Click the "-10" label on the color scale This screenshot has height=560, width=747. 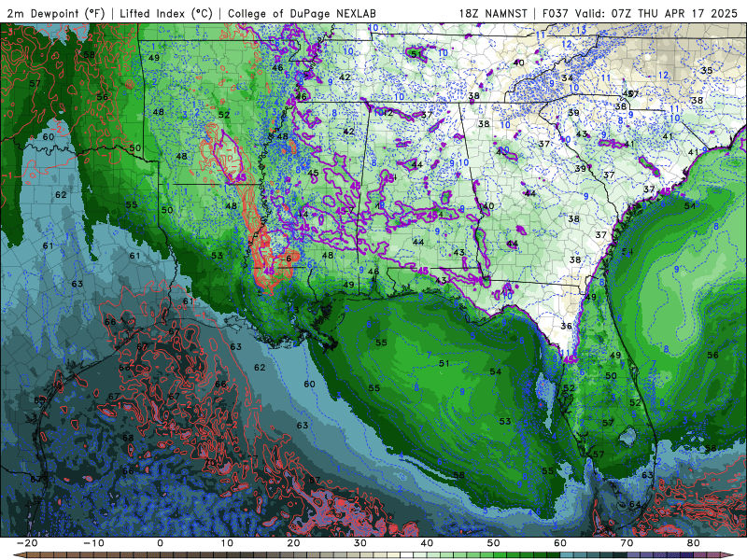(x=93, y=543)
